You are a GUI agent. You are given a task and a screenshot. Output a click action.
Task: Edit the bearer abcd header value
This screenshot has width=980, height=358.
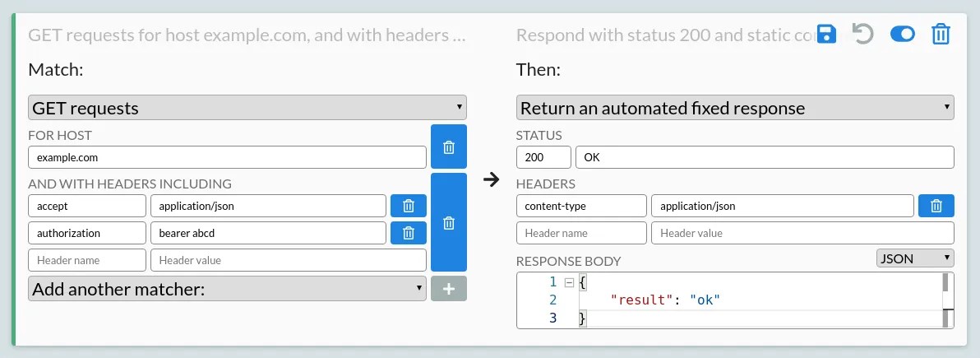(268, 233)
